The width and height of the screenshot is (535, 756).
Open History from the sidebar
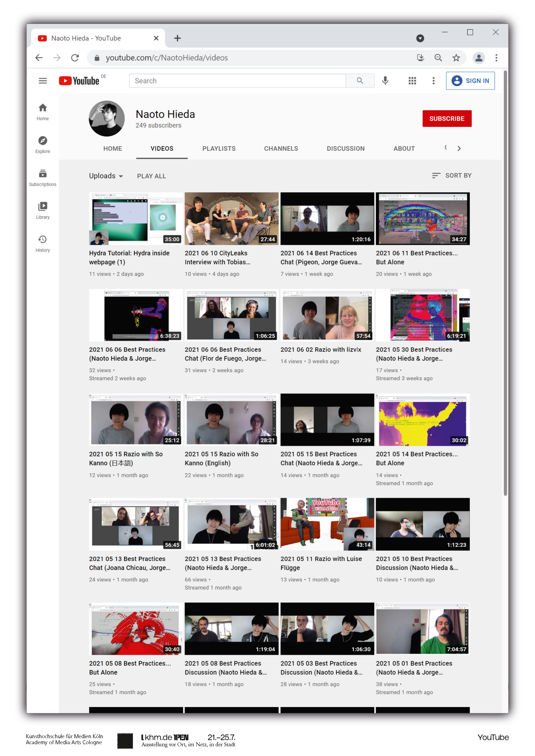(43, 243)
